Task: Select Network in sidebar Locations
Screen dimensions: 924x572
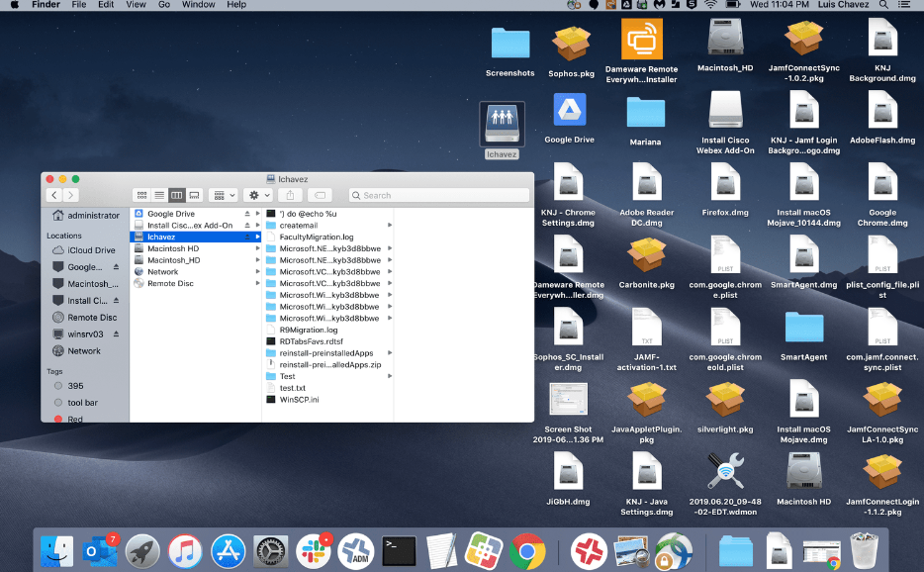Action: 76,351
